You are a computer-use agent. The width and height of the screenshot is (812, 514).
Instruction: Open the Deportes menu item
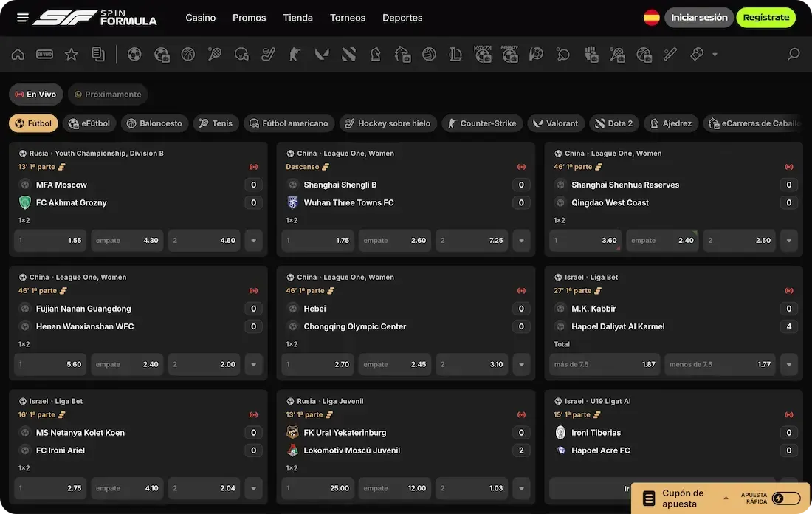click(x=402, y=18)
